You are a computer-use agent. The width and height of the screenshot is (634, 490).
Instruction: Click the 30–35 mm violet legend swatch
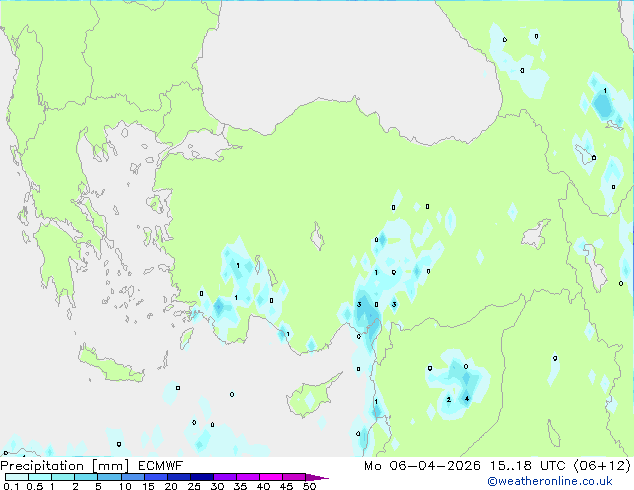point(224,477)
